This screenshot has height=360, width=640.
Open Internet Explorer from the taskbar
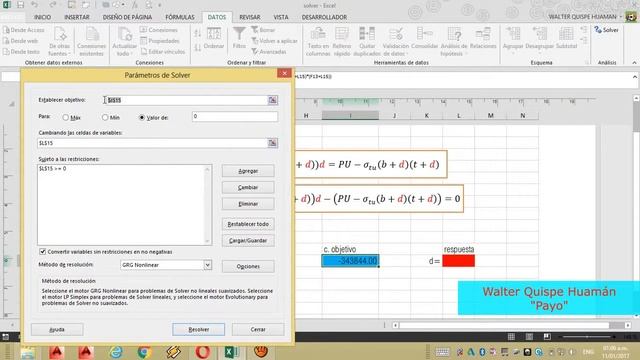pyautogui.click(x=116, y=351)
